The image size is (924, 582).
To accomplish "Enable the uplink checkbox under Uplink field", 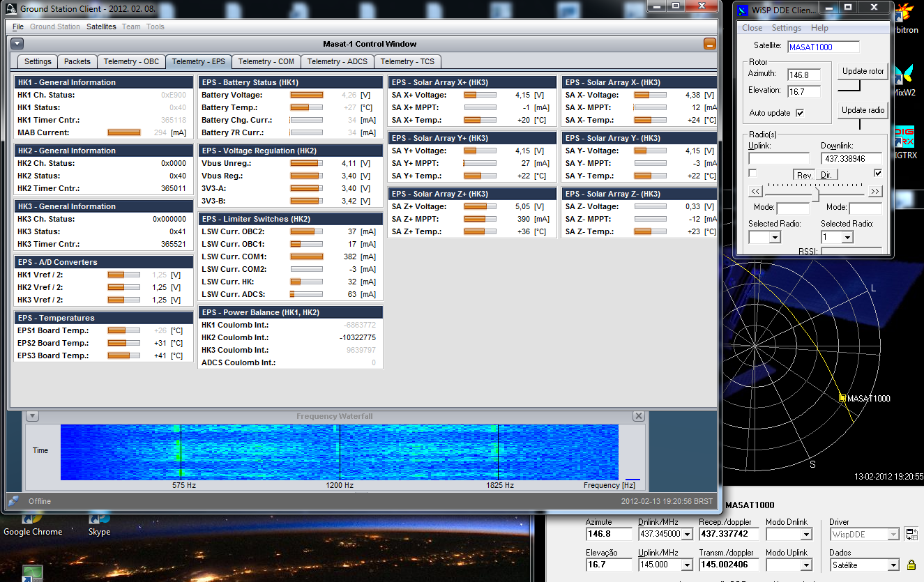I will pyautogui.click(x=752, y=173).
